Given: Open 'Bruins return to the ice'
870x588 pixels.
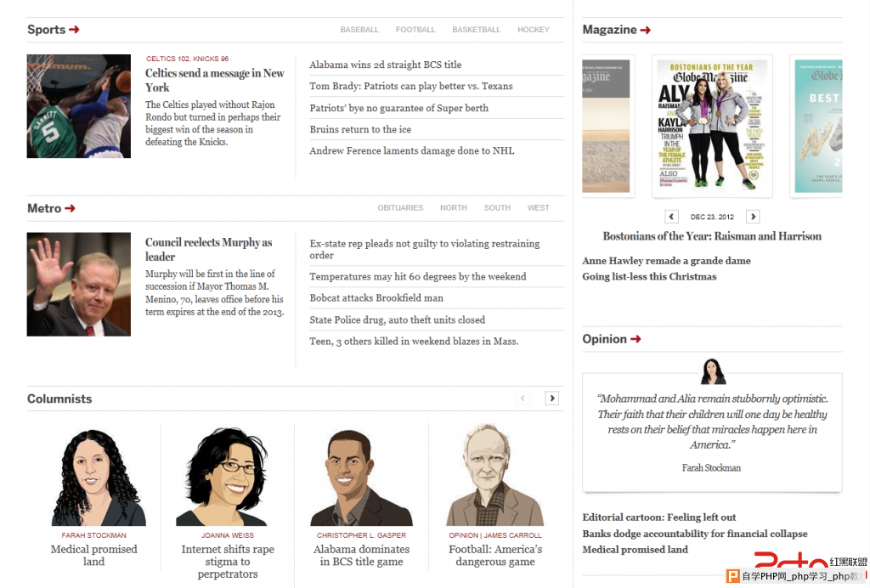Looking at the screenshot, I should 360,129.
